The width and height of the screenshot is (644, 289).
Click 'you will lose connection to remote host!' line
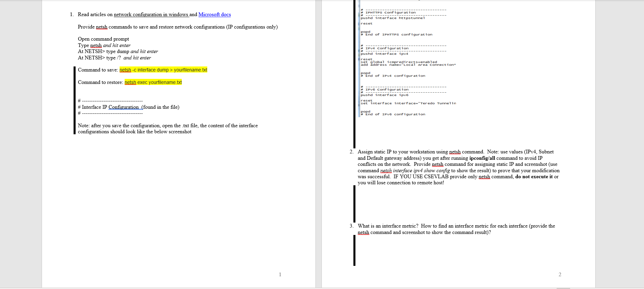401,183
